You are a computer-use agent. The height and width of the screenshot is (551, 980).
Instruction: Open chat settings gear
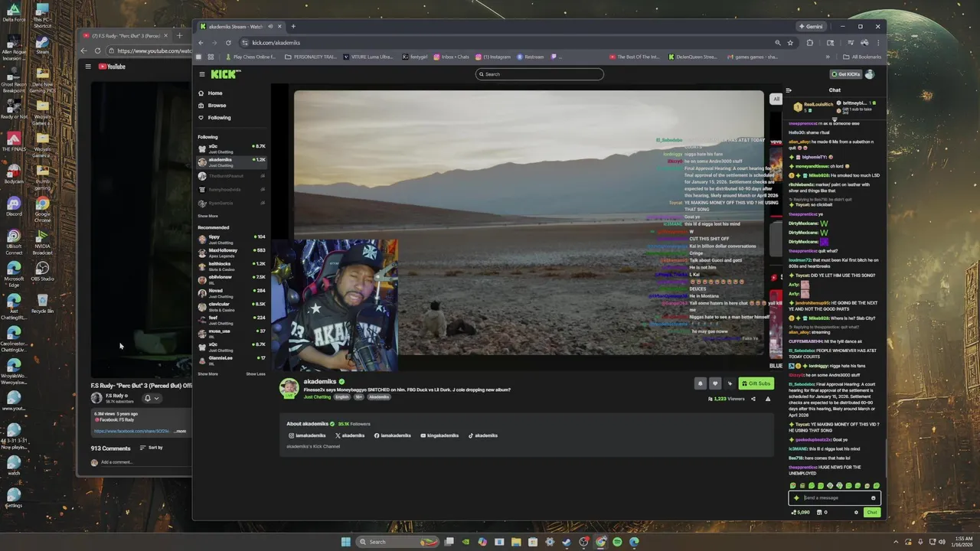pyautogui.click(x=856, y=513)
